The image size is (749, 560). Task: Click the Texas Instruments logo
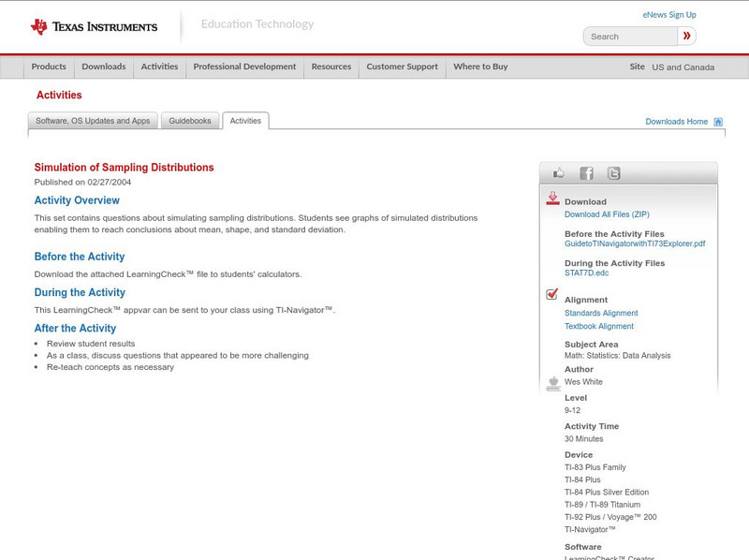coord(94,27)
